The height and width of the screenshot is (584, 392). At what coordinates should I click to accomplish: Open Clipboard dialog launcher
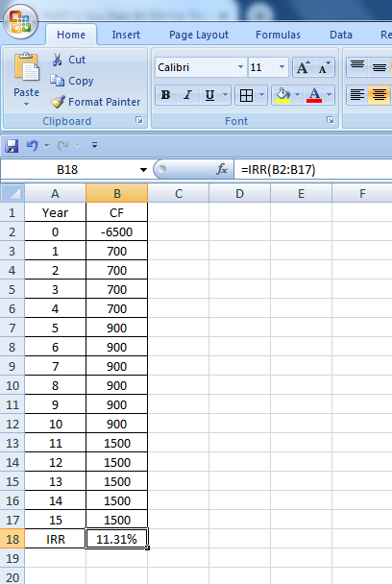click(139, 120)
